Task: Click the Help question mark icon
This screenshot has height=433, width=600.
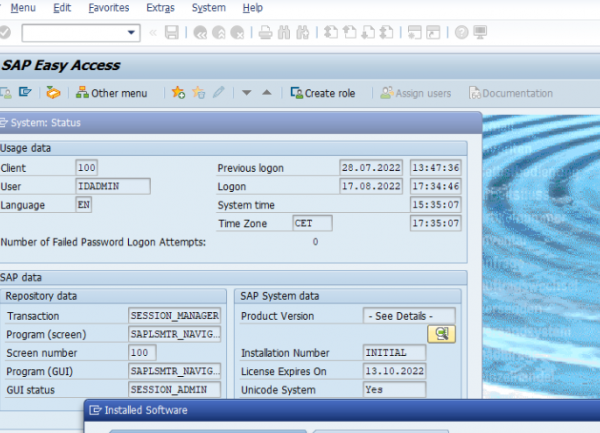Action: click(462, 33)
